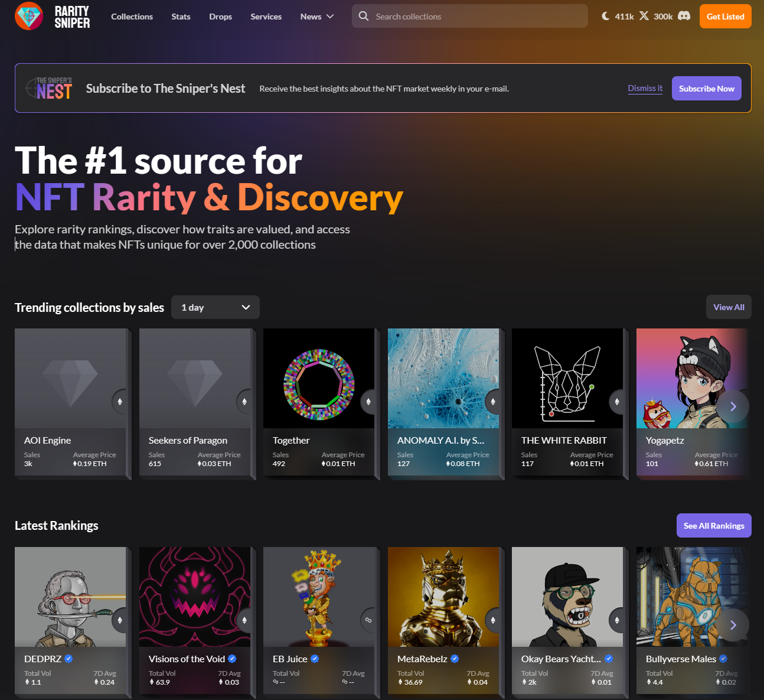Click verified checkmark next to DEDPRZ

pyautogui.click(x=68, y=659)
